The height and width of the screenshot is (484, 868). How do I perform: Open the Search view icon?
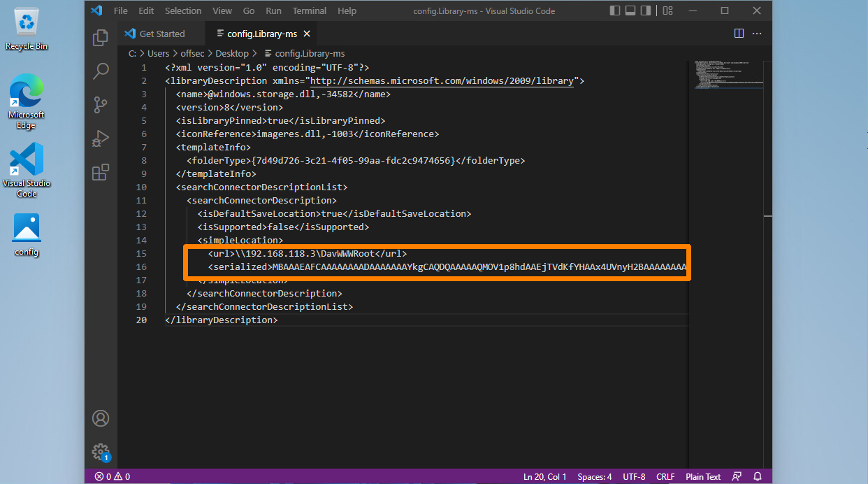pyautogui.click(x=101, y=71)
